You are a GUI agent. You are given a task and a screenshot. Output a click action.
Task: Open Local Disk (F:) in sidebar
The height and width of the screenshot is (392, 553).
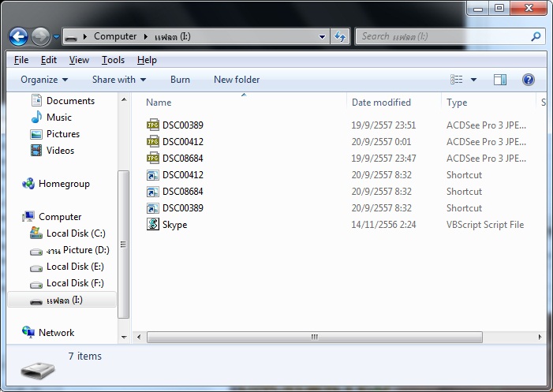point(67,283)
